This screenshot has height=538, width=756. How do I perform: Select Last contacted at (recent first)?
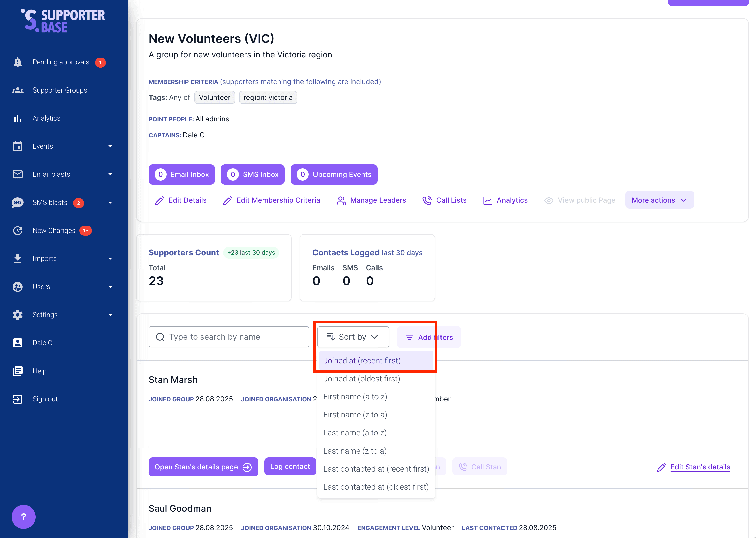tap(376, 469)
